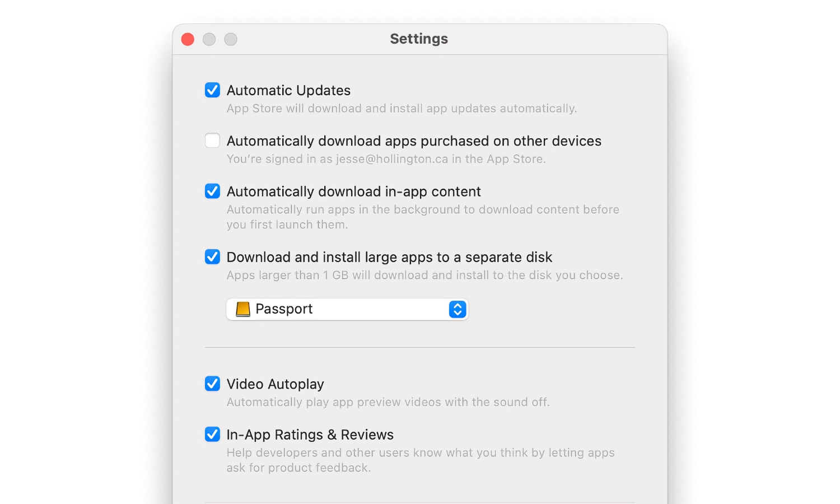This screenshot has width=840, height=504.
Task: Open the Passport disk dropdown menu
Action: (x=347, y=309)
